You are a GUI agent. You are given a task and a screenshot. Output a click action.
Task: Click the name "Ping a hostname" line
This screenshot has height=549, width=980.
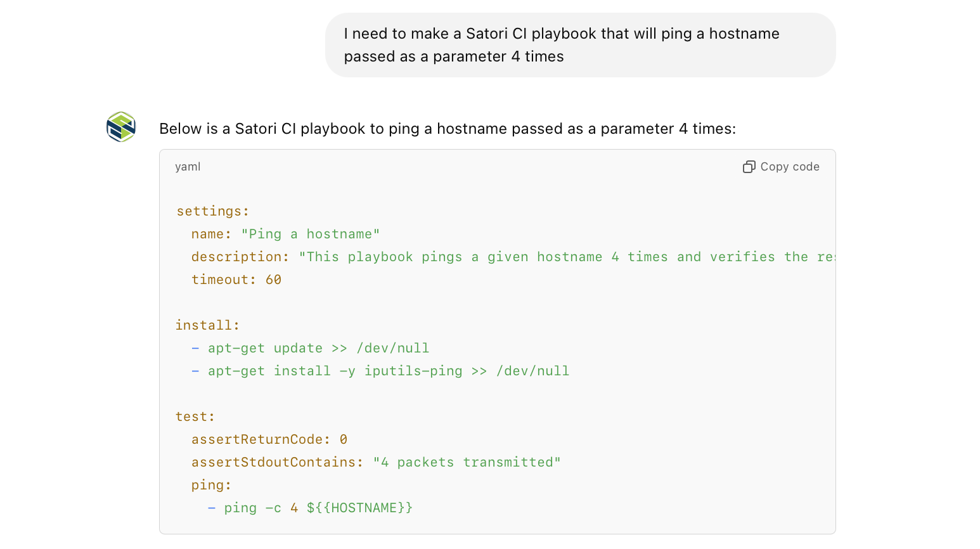[285, 234]
